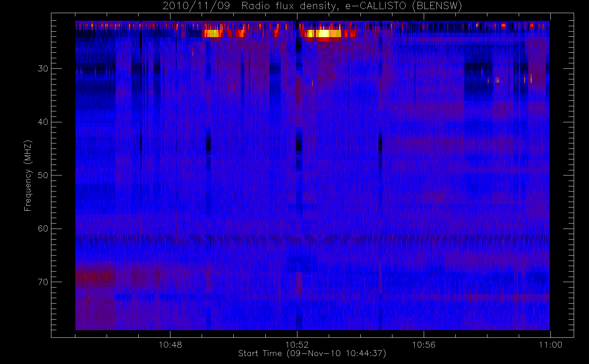The image size is (589, 364).
Task: Click the 50 MHz frequency tick label
Action: click(43, 175)
